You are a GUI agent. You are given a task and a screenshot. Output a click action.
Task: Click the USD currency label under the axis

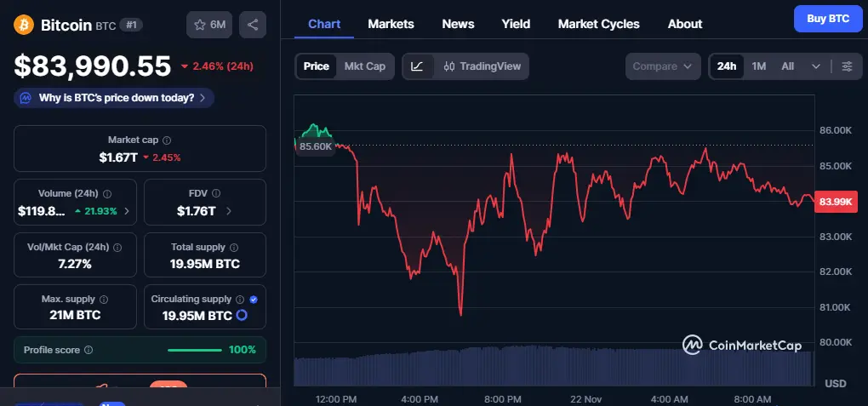[x=836, y=383]
